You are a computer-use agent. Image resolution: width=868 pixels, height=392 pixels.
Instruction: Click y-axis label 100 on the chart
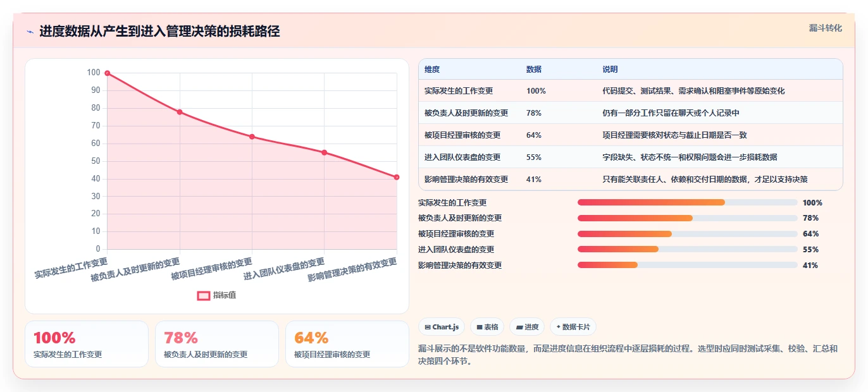point(94,73)
